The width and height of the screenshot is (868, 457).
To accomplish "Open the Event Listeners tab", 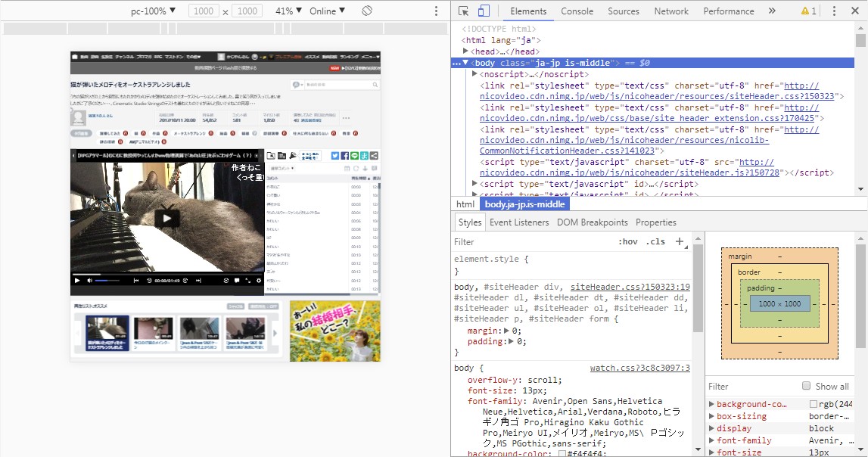I will point(518,222).
